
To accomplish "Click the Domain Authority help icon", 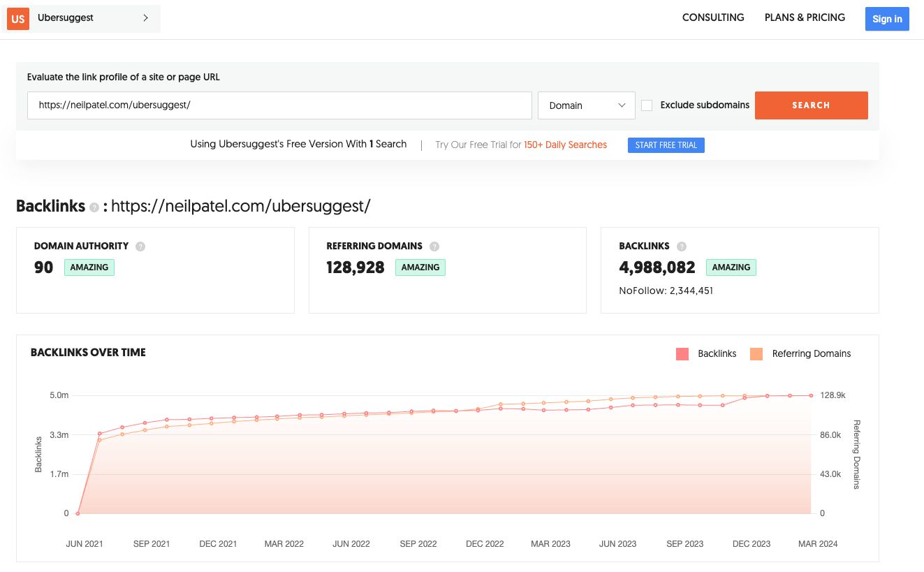I will pyautogui.click(x=140, y=246).
